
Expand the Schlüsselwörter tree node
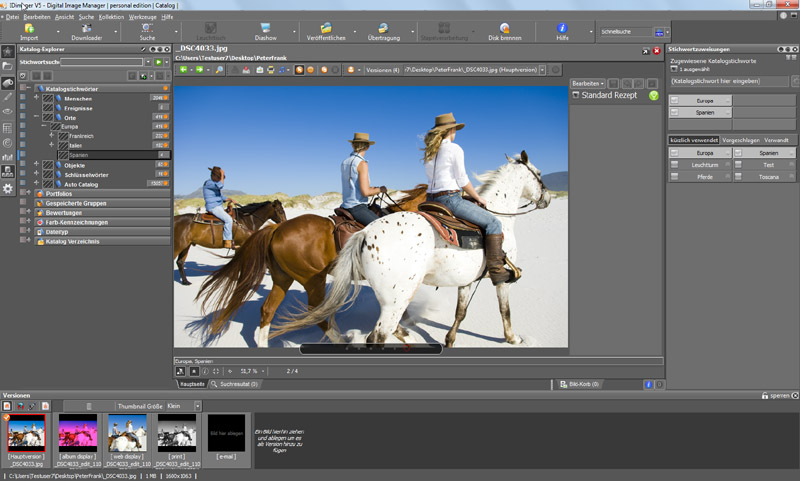36,174
